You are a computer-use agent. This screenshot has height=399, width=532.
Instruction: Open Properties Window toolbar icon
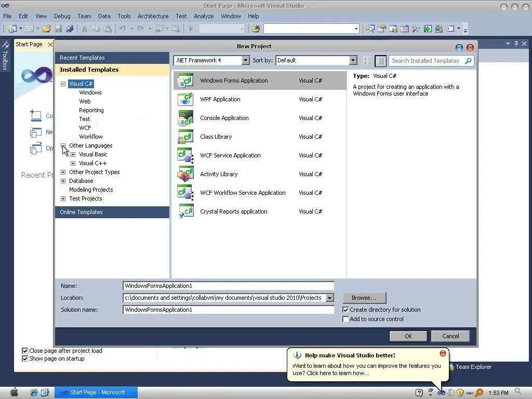382,29
